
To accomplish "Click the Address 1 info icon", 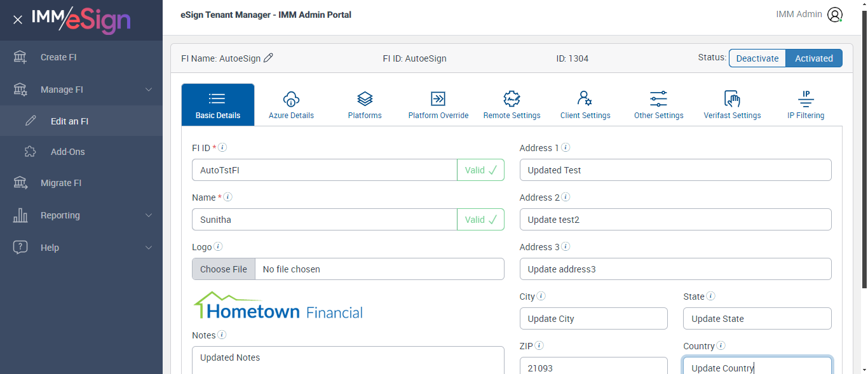I will coord(566,147).
